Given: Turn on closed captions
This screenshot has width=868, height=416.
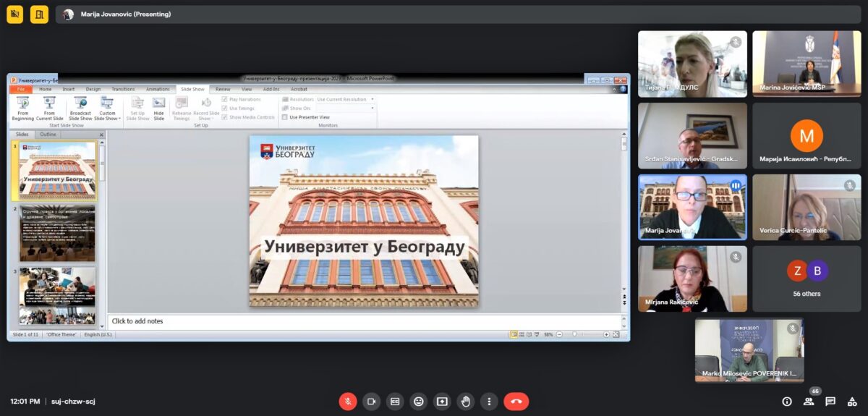Looking at the screenshot, I should click(x=395, y=401).
